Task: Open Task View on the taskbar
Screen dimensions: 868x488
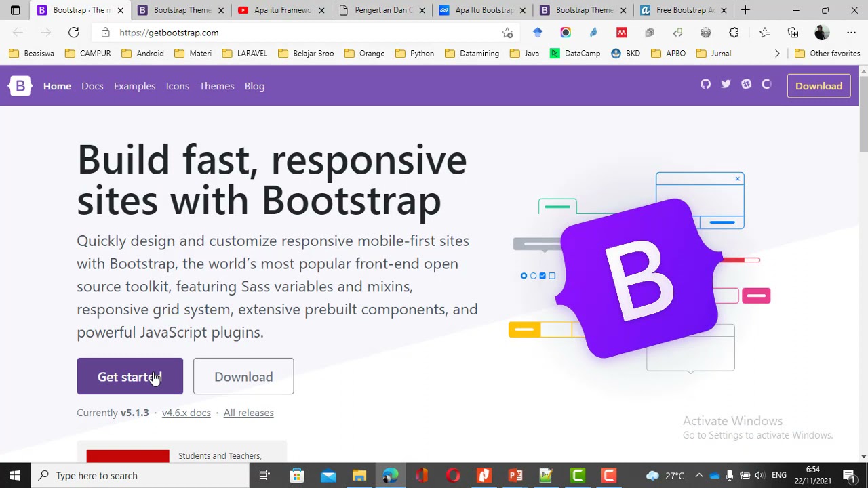Action: click(264, 475)
